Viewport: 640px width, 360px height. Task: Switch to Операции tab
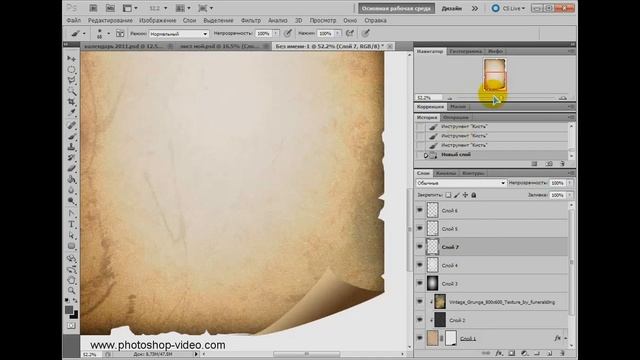456,118
